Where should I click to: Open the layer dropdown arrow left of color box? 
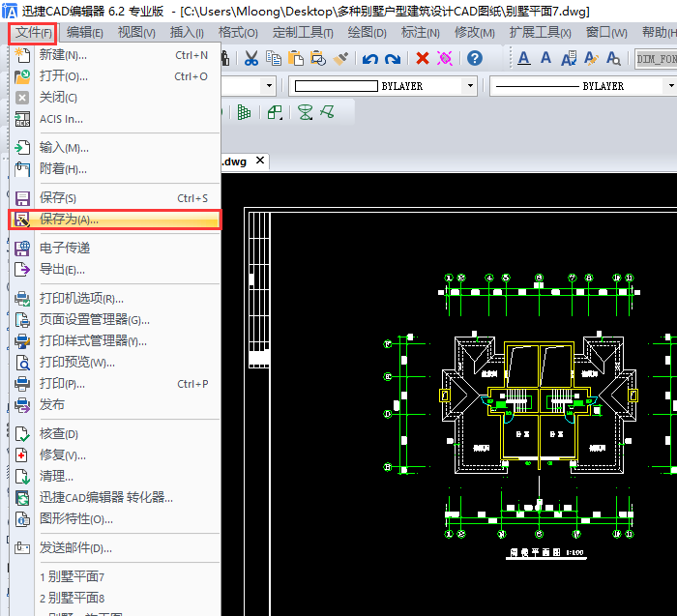tap(269, 86)
